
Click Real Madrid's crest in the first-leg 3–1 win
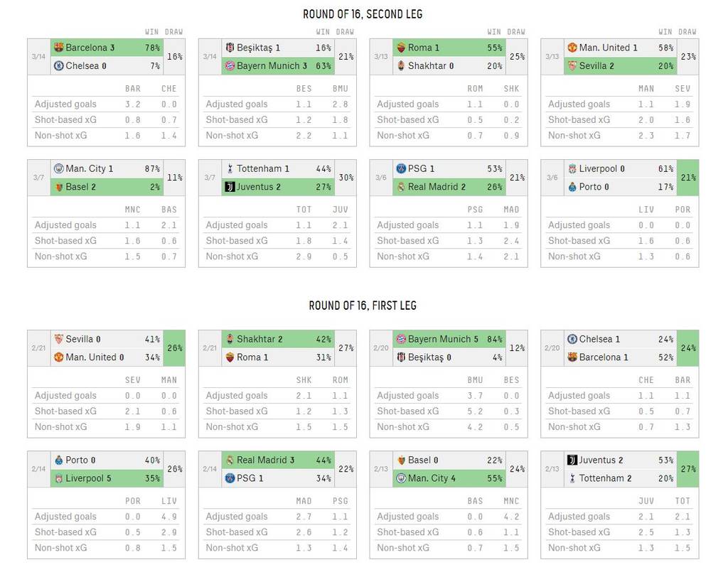point(230,460)
